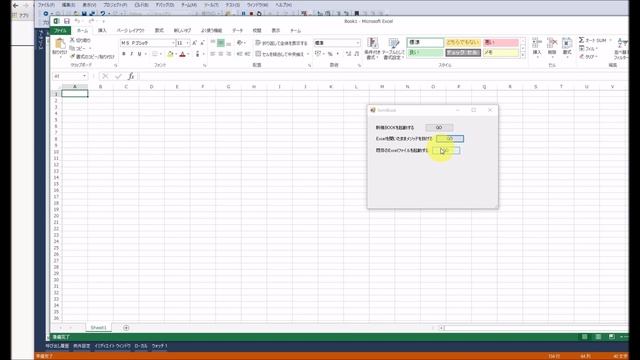
Task: Select cell A1 in the worksheet
Action: [x=75, y=93]
